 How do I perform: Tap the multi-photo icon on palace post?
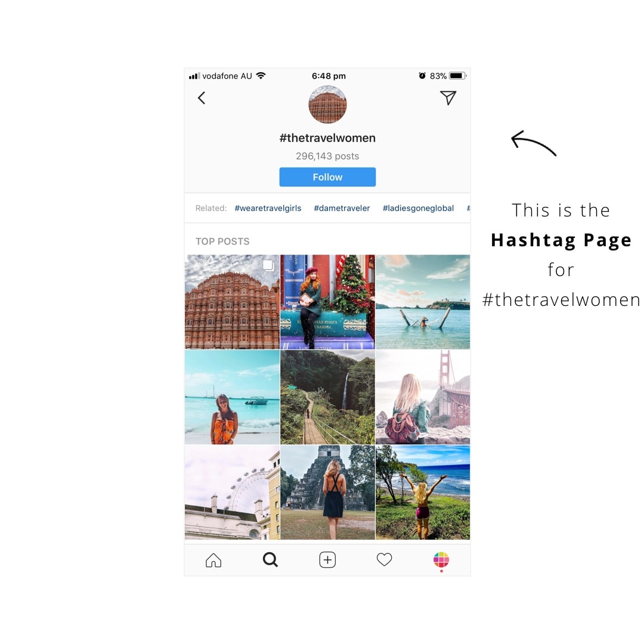[268, 266]
